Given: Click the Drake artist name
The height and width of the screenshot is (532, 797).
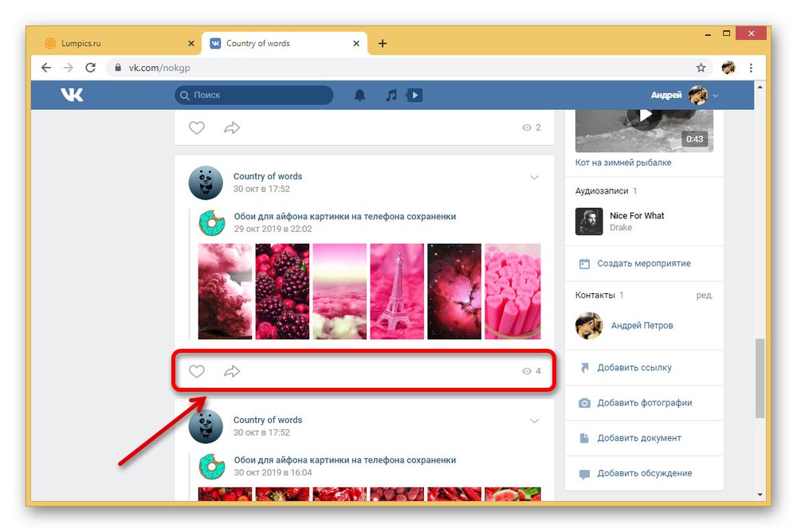Looking at the screenshot, I should pyautogui.click(x=621, y=228).
